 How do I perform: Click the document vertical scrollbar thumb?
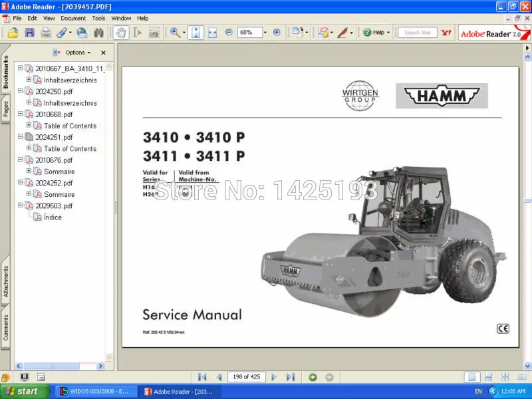click(527, 201)
